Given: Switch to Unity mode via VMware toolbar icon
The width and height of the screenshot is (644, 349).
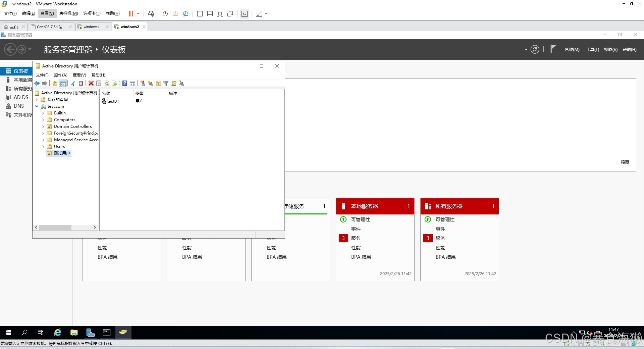Looking at the screenshot, I should tap(230, 14).
